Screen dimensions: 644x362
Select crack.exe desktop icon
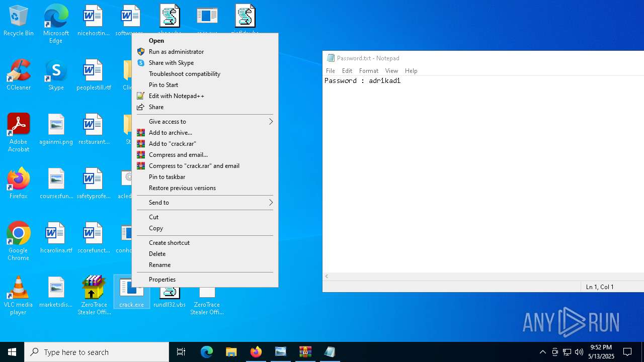[132, 293]
